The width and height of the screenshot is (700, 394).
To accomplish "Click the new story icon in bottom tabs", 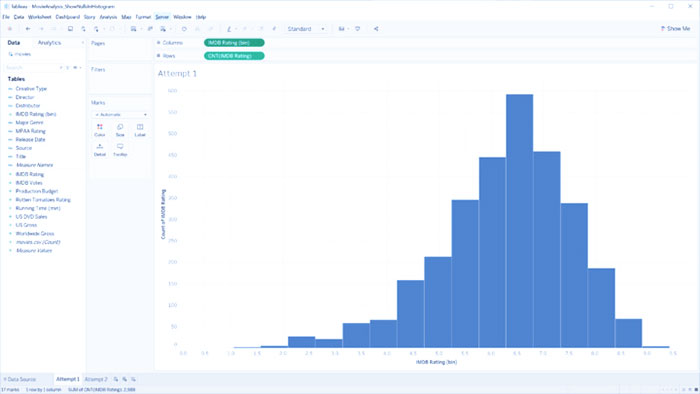I will click(133, 379).
